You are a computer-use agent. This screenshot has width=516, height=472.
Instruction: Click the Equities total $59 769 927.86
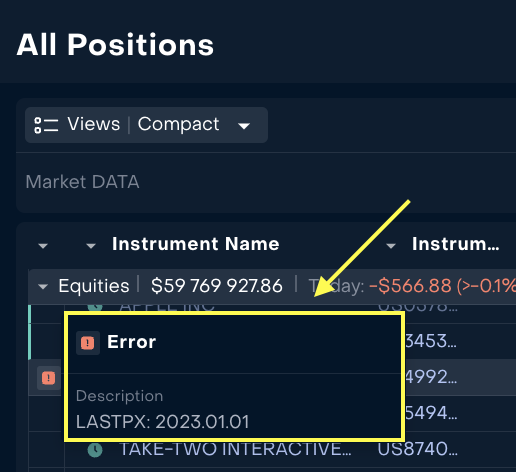coord(217,286)
